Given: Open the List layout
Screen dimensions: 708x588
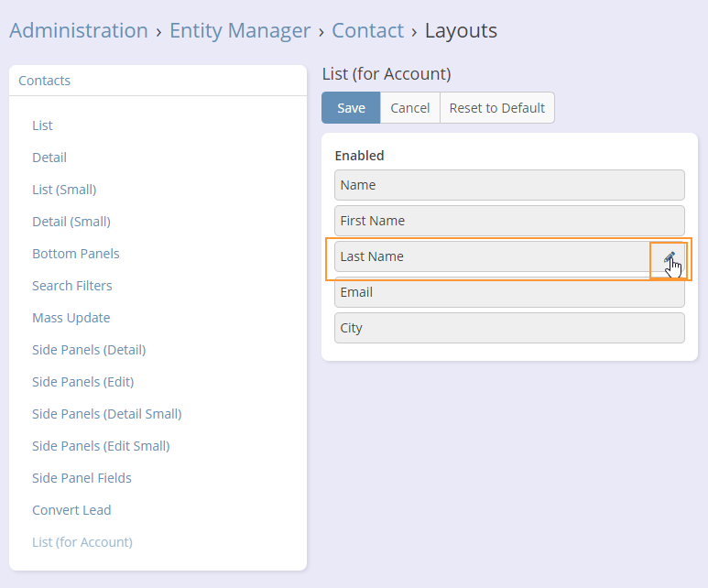Looking at the screenshot, I should tap(42, 125).
